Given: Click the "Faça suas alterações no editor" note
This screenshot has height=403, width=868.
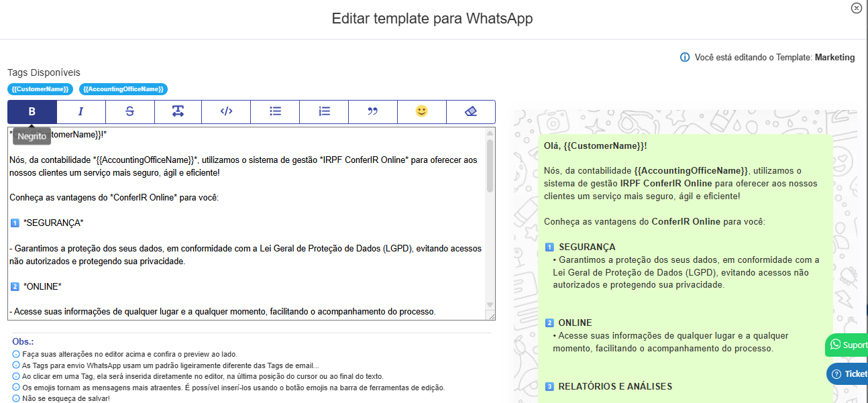Looking at the screenshot, I should 129,354.
